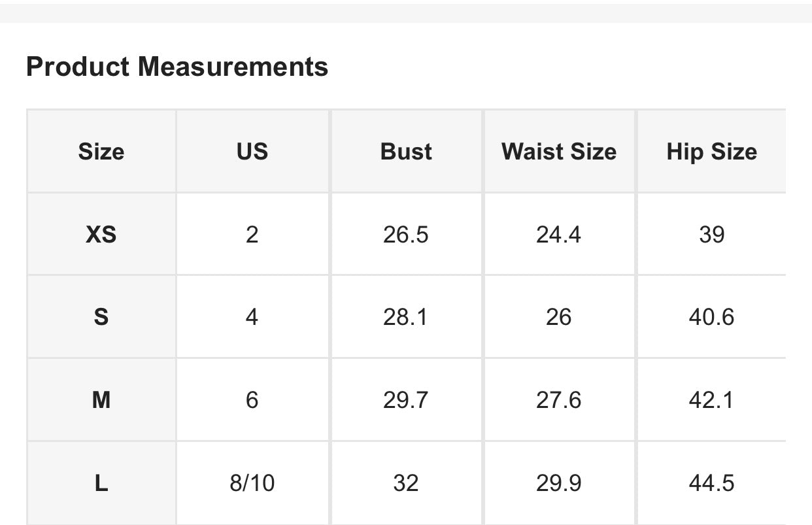Click the S hip value 40.6
This screenshot has height=525, width=812.
click(711, 317)
